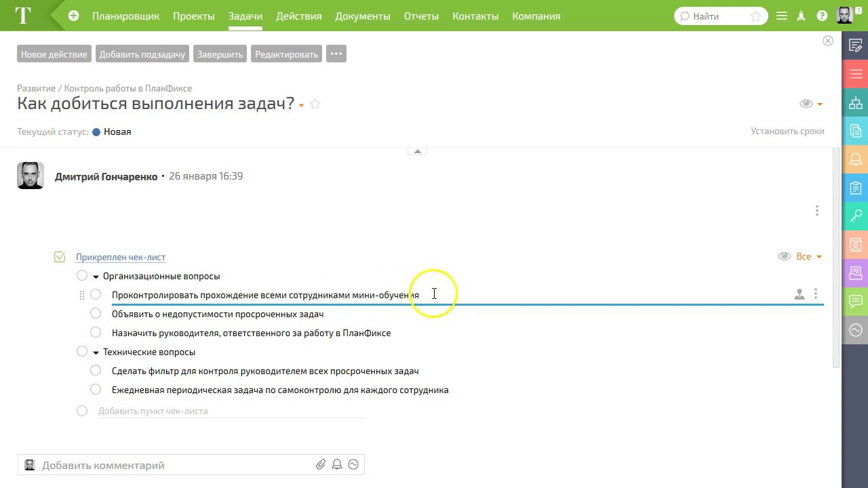Open the hierarchy structure sidebar panel
868x488 pixels.
(x=855, y=103)
